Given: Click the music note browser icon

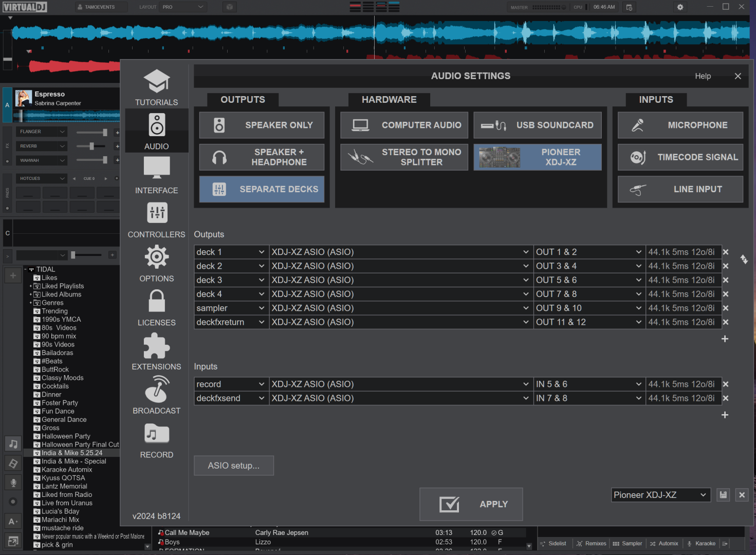Looking at the screenshot, I should click(13, 443).
